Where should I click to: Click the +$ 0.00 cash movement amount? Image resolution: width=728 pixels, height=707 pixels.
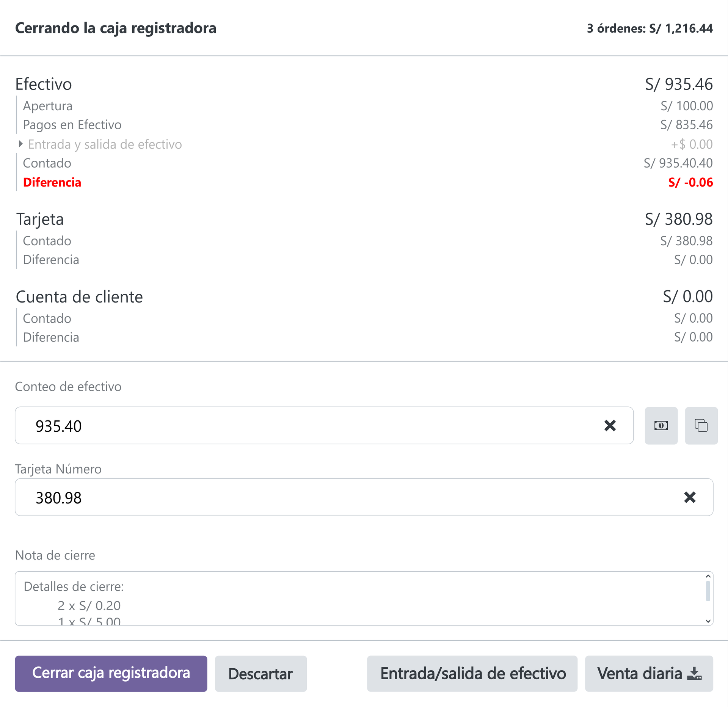click(692, 144)
